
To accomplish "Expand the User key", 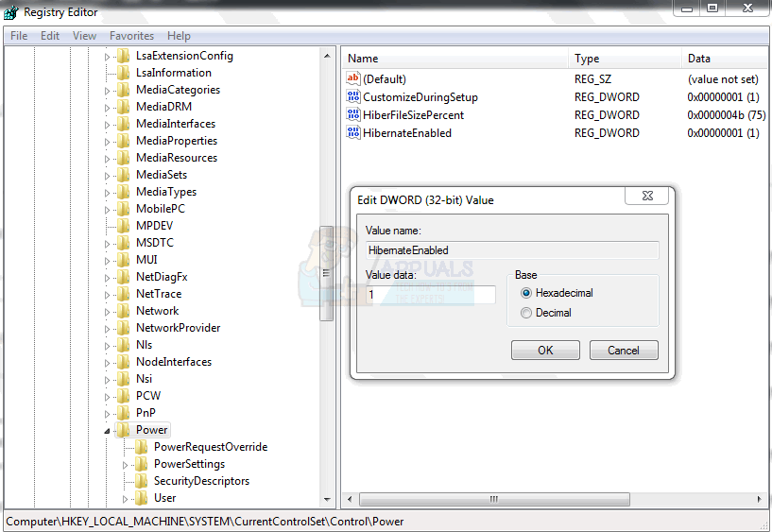I will [x=125, y=499].
